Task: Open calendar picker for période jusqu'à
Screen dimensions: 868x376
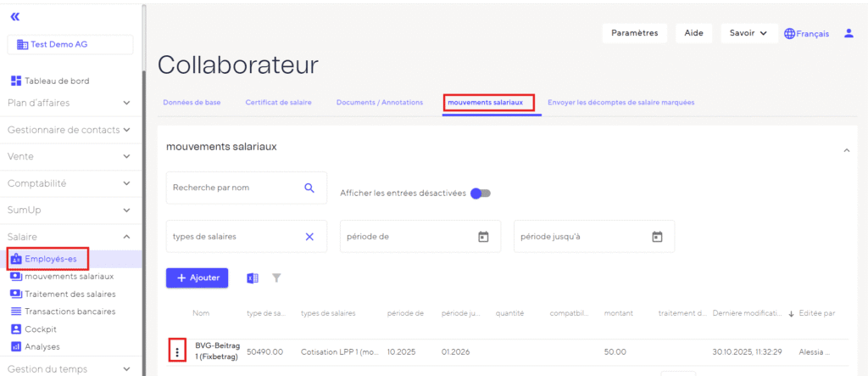Action: [x=657, y=237]
